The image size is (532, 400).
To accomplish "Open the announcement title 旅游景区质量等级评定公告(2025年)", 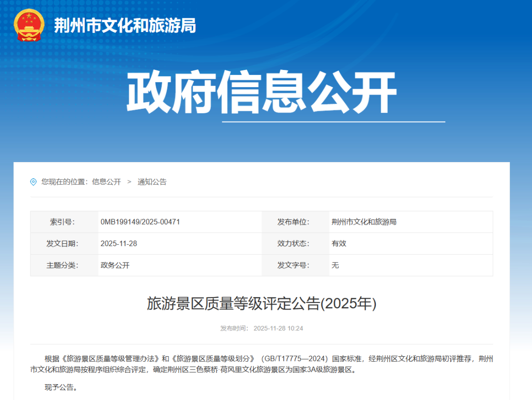I will 261,304.
